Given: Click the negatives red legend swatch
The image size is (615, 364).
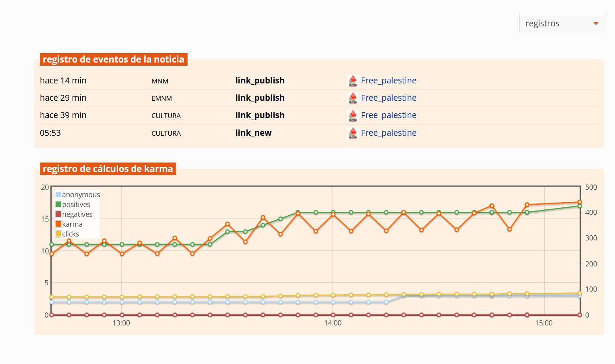Looking at the screenshot, I should [x=58, y=214].
